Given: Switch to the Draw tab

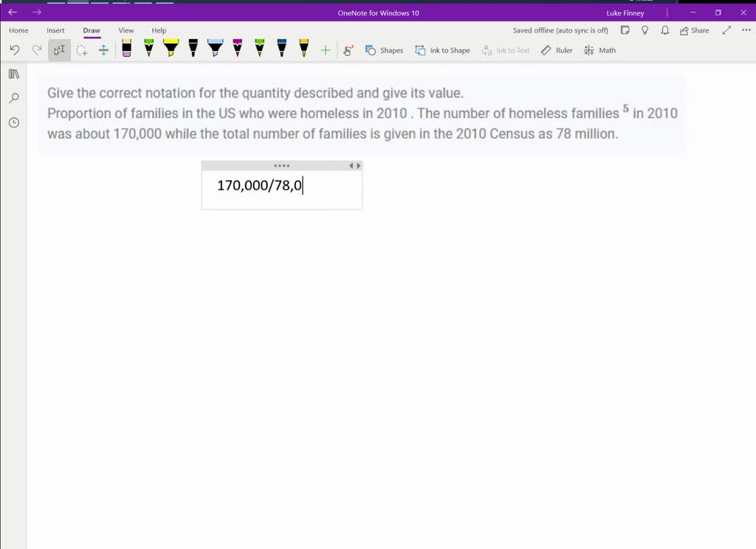Looking at the screenshot, I should [x=92, y=30].
